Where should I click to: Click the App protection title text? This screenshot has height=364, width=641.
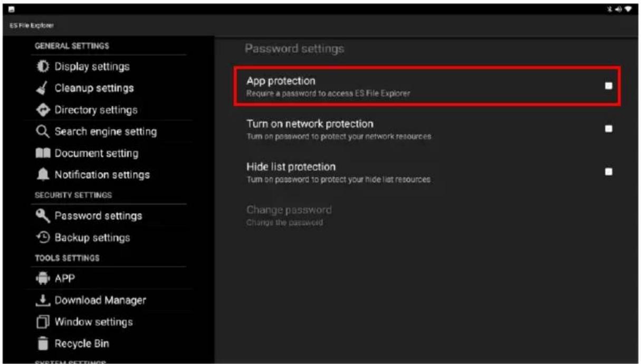tap(281, 81)
